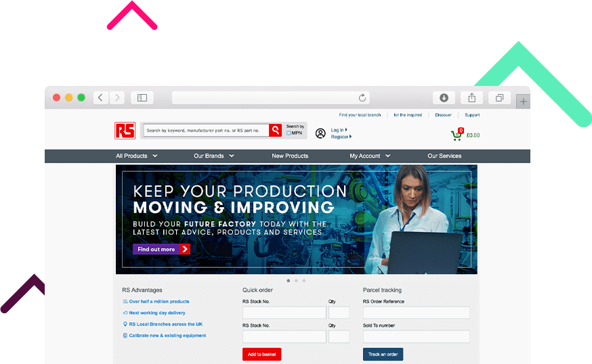Toggle the browser sidebar icon
The height and width of the screenshot is (364, 592).
click(142, 97)
